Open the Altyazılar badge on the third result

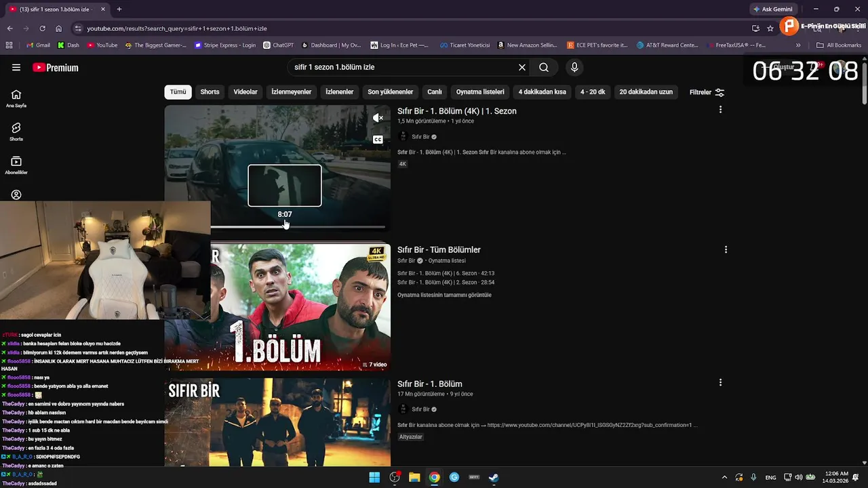point(411,437)
